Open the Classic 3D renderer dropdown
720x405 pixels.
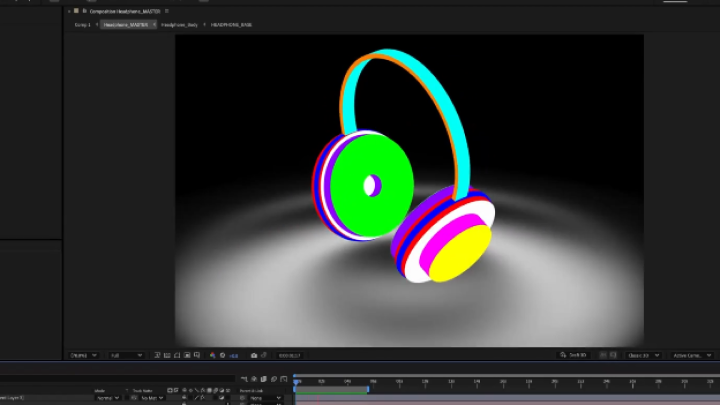[x=642, y=355]
